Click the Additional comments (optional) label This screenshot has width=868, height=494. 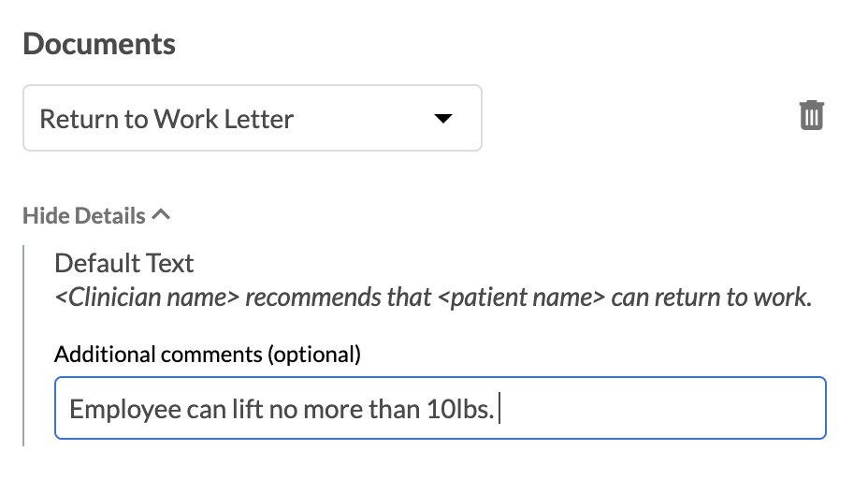click(207, 355)
